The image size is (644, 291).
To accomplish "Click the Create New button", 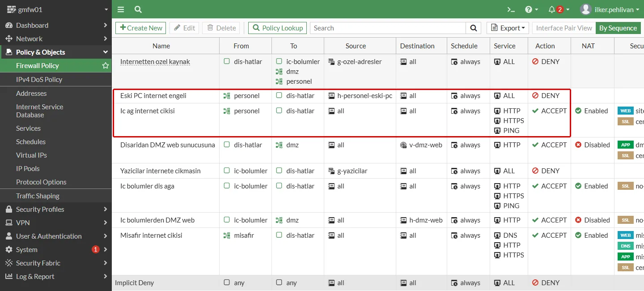I will pos(141,28).
